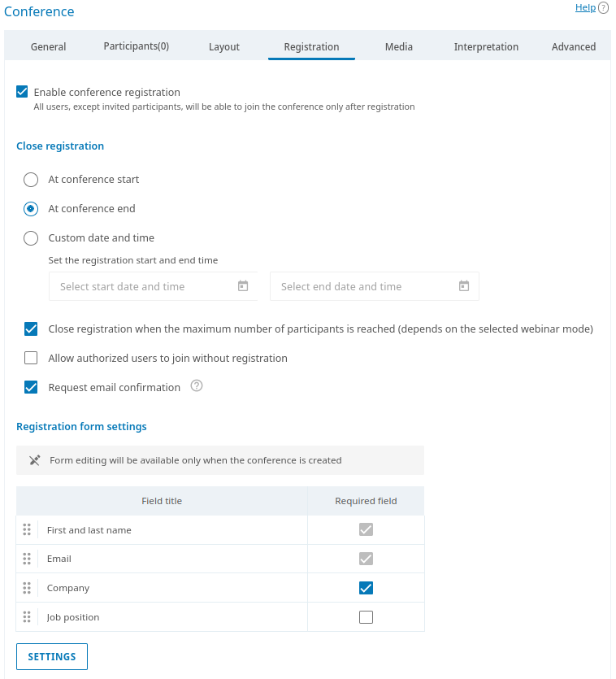Grab drag handle for Job position row
The image size is (616, 679).
click(27, 616)
